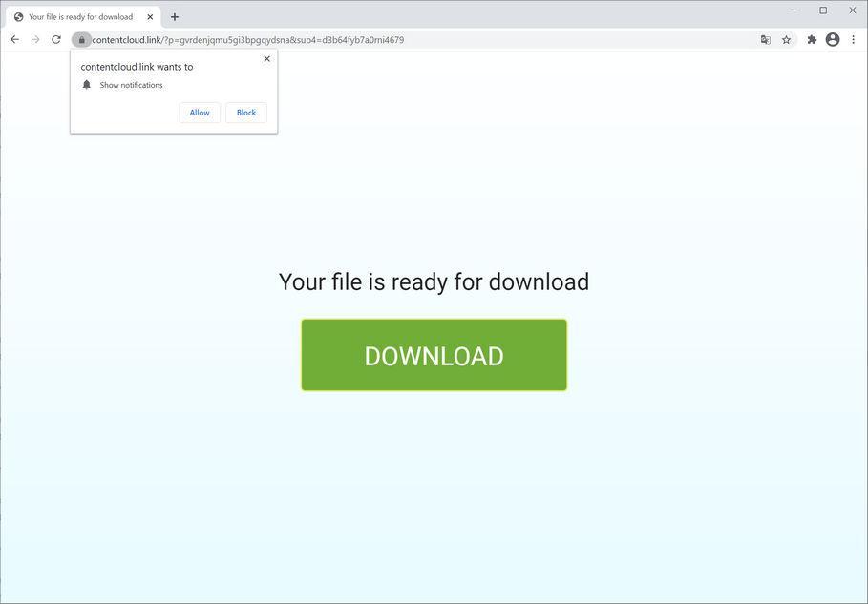Select the 'Your file is ready' browser tab
The height and width of the screenshot is (604, 868).
coord(81,16)
